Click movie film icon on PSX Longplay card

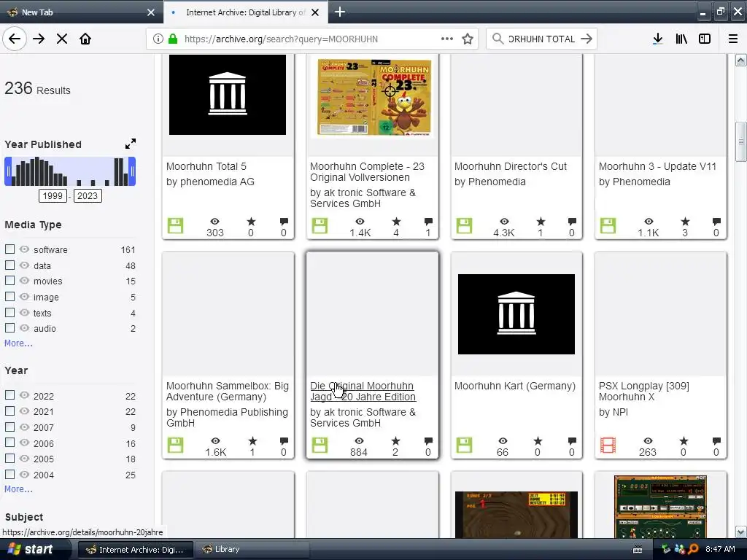(608, 446)
